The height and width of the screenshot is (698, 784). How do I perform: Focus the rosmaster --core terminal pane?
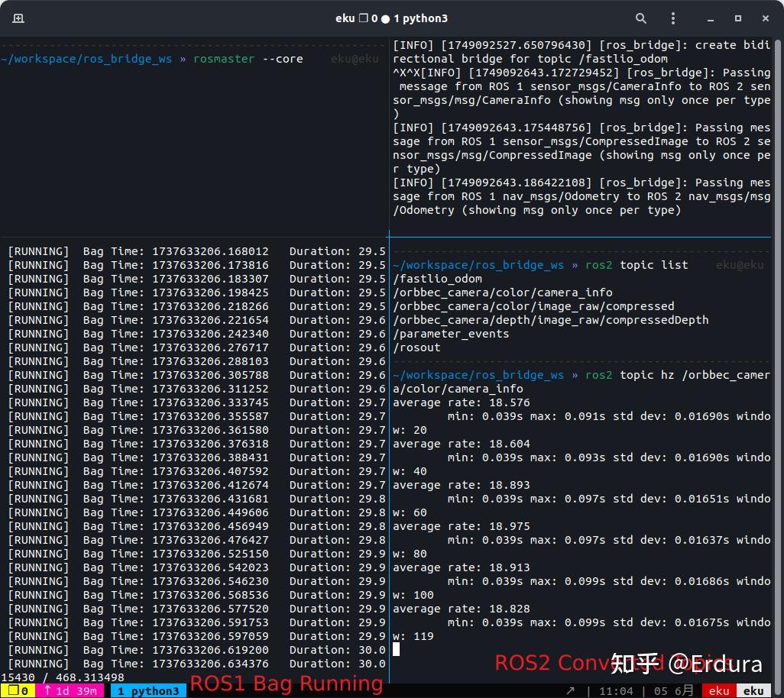[191, 137]
